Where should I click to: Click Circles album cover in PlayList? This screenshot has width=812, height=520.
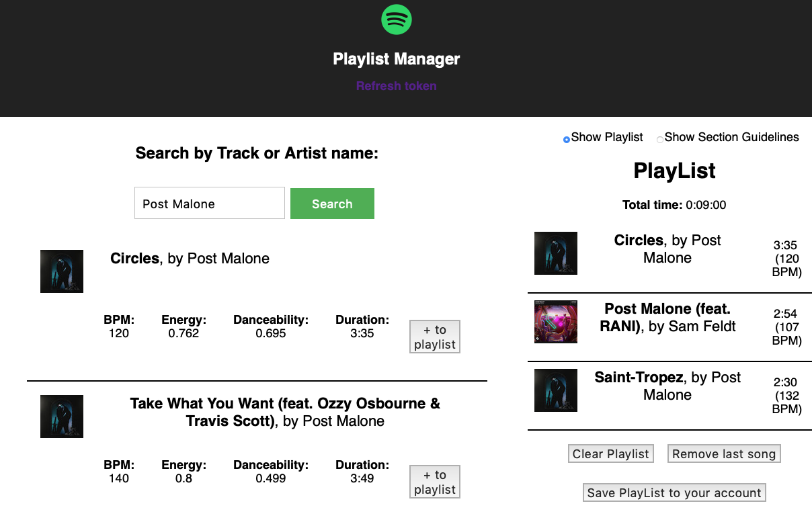(556, 253)
